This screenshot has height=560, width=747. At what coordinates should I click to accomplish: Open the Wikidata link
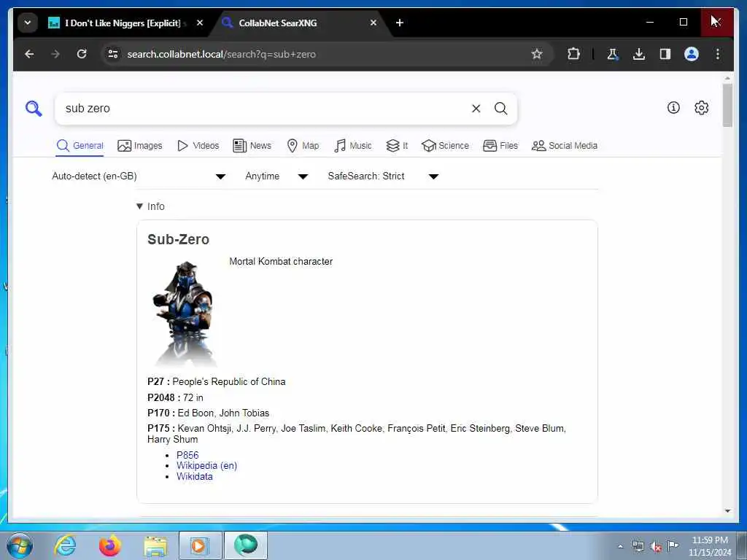pos(194,476)
